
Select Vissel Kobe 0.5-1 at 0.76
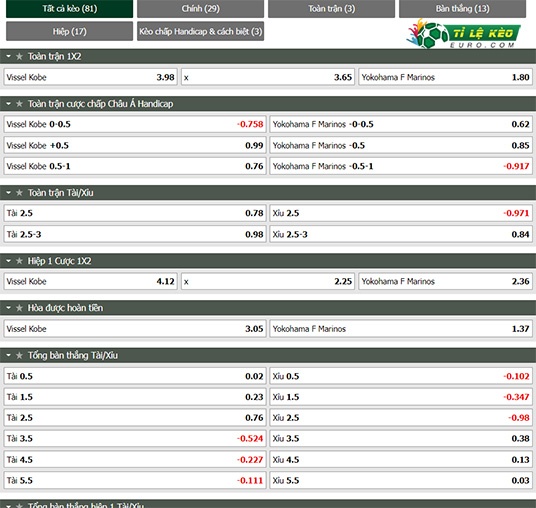coord(135,166)
